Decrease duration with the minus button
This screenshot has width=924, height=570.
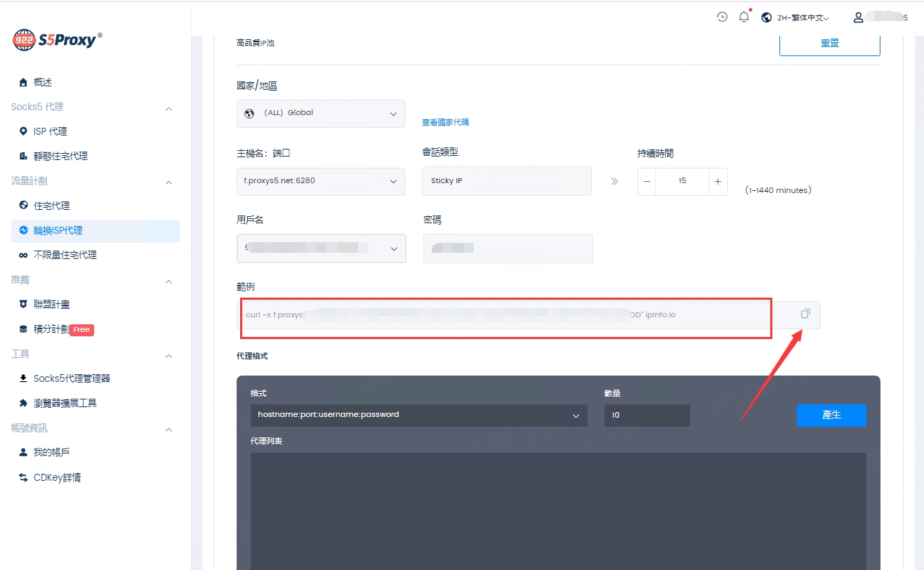(647, 181)
